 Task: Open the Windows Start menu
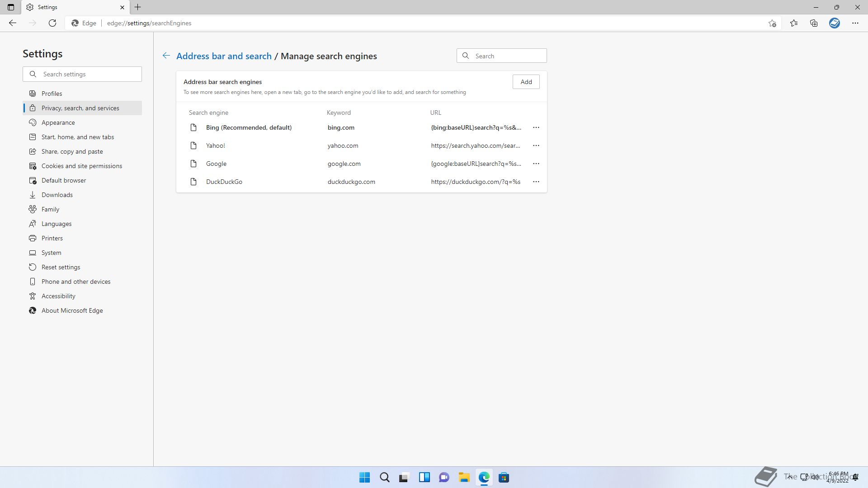click(364, 477)
